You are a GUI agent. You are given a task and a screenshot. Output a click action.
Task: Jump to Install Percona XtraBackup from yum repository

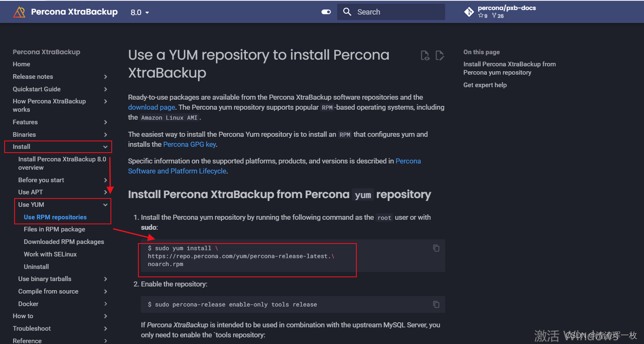click(x=509, y=68)
